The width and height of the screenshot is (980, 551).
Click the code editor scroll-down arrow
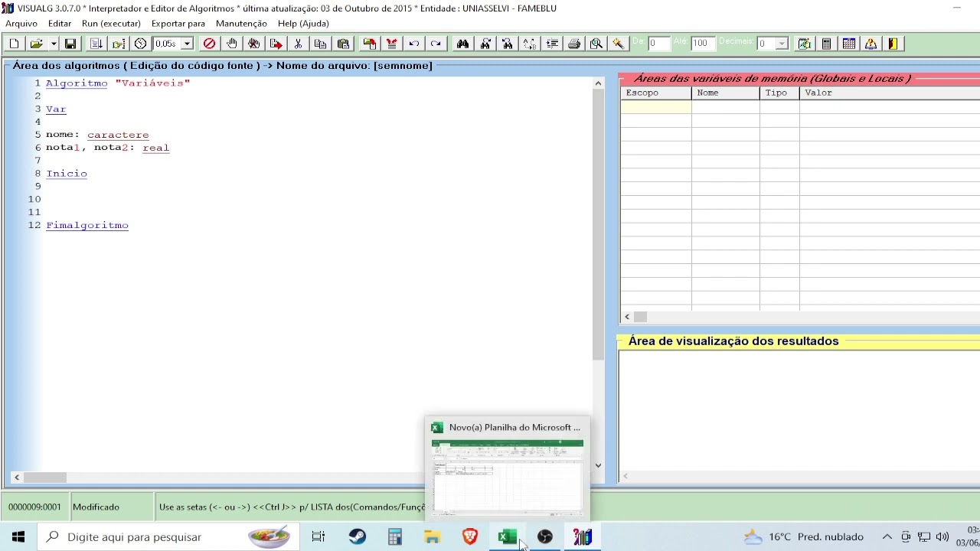tap(598, 465)
